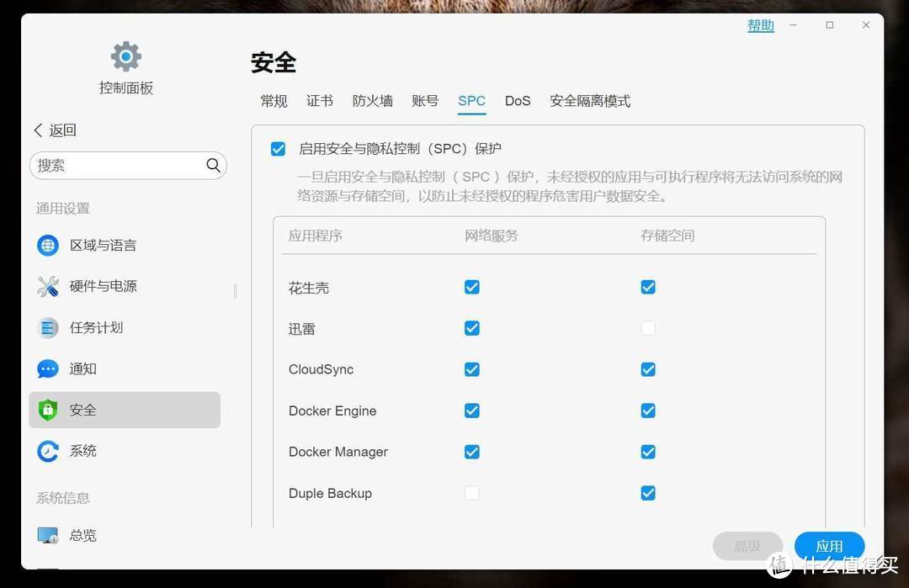Viewport: 909px width, 588px height.
Task: Click the 网络服务 column header
Action: 492,236
